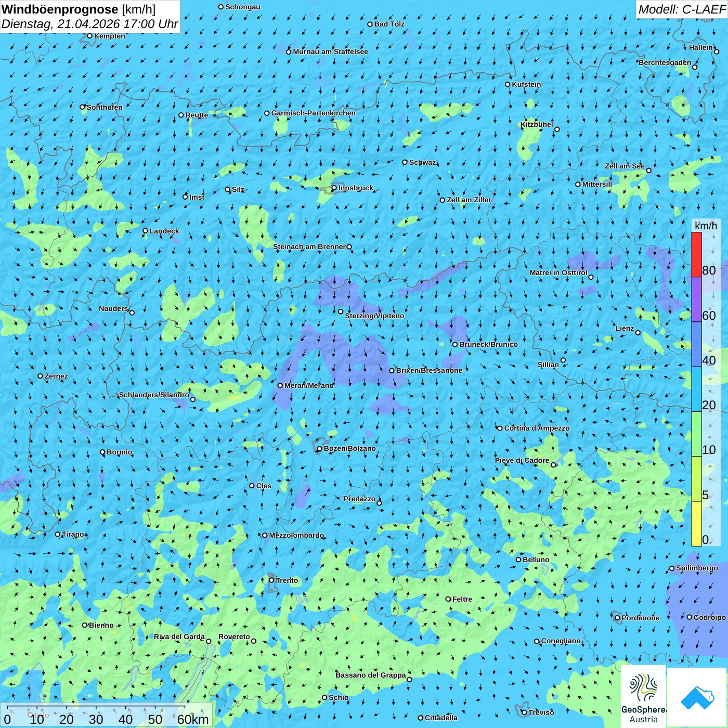Click the Treviso city marker
This screenshot has width=728, height=728.
(524, 712)
